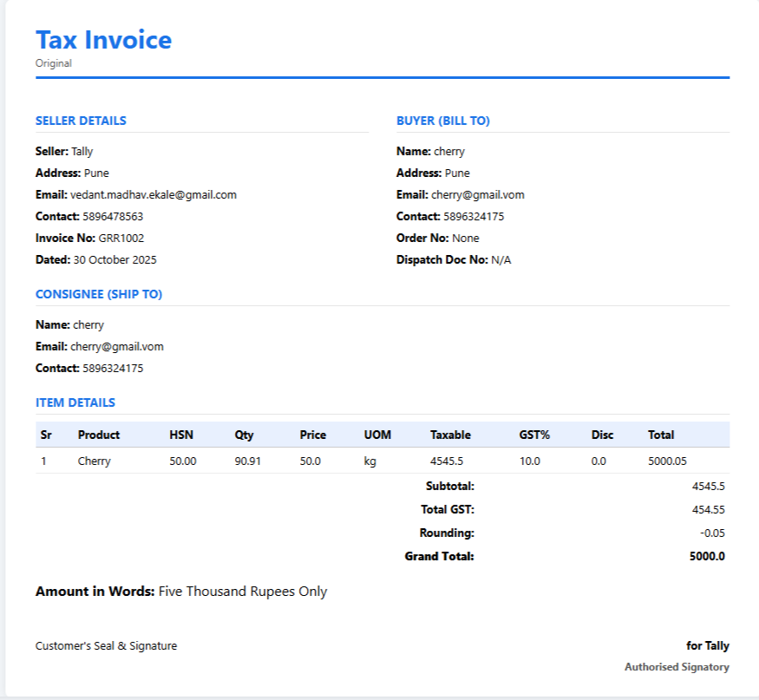Image resolution: width=759 pixels, height=700 pixels.
Task: Select the invoice date 30 October 2025
Action: click(115, 260)
